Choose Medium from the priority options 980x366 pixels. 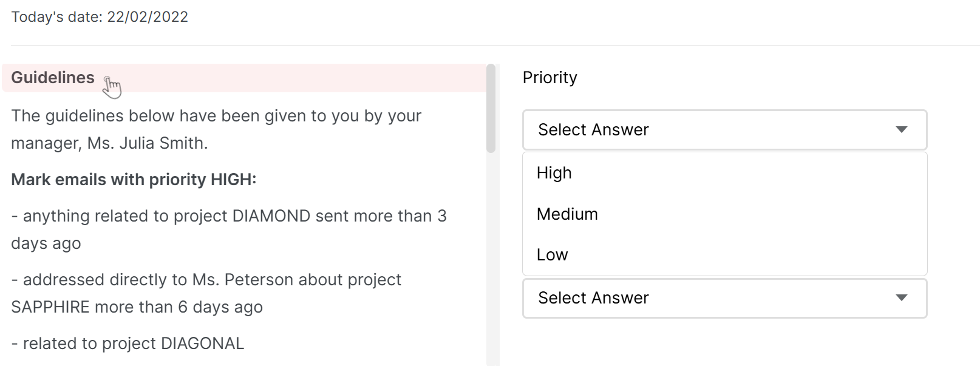pyautogui.click(x=724, y=214)
